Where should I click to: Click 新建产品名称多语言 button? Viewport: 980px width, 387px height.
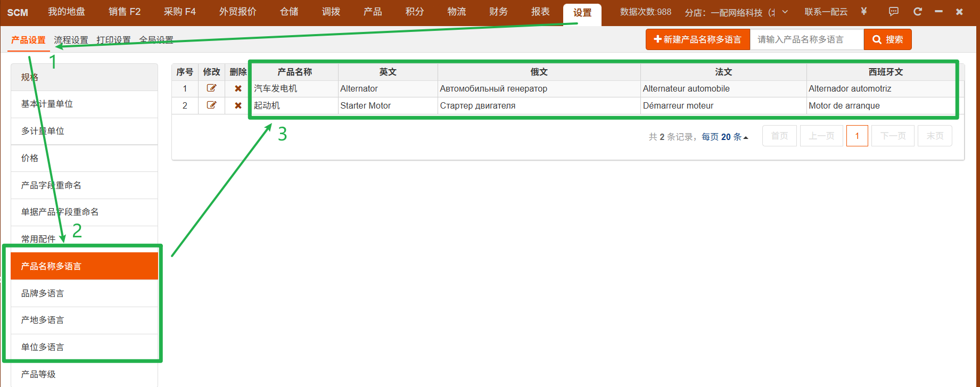pyautogui.click(x=698, y=39)
